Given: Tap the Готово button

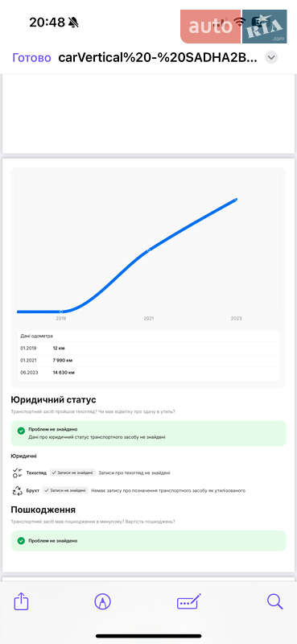Looking at the screenshot, I should [x=31, y=57].
